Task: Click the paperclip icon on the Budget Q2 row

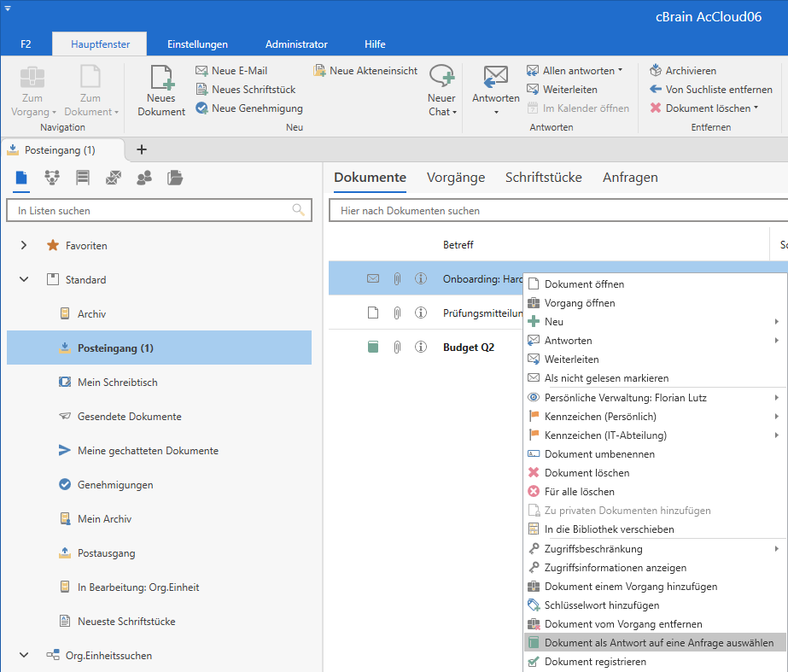Action: coord(397,347)
